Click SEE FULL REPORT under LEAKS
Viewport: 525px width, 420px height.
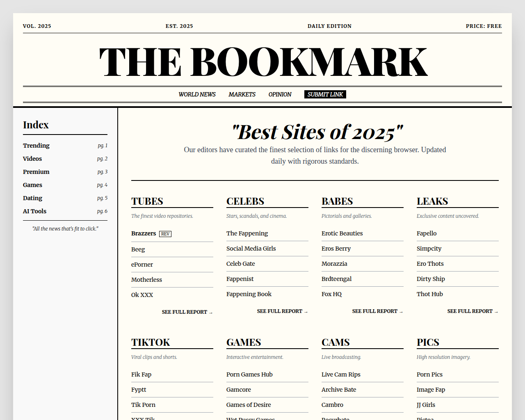(x=472, y=311)
